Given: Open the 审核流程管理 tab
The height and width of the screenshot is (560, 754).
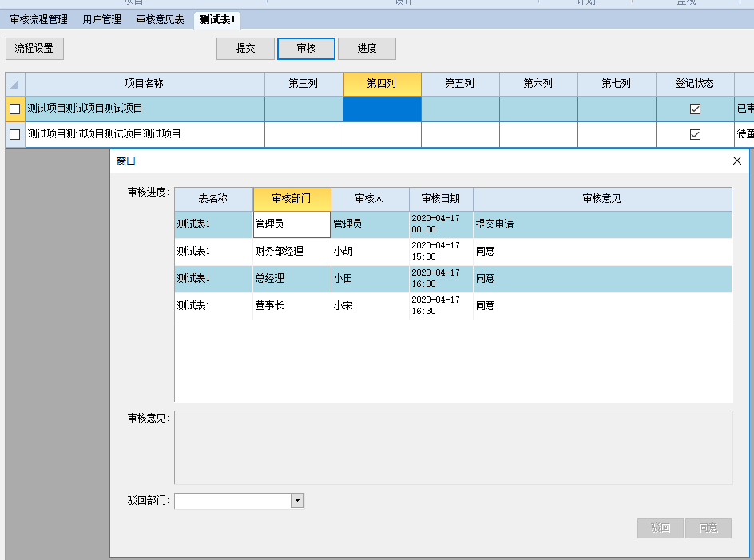Looking at the screenshot, I should point(39,20).
